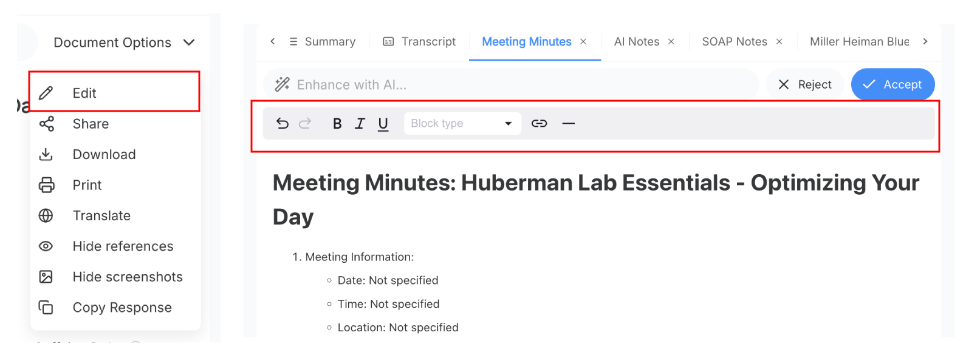This screenshot has width=980, height=355.
Task: Click the Redo arrow in editor toolbar
Action: [305, 124]
